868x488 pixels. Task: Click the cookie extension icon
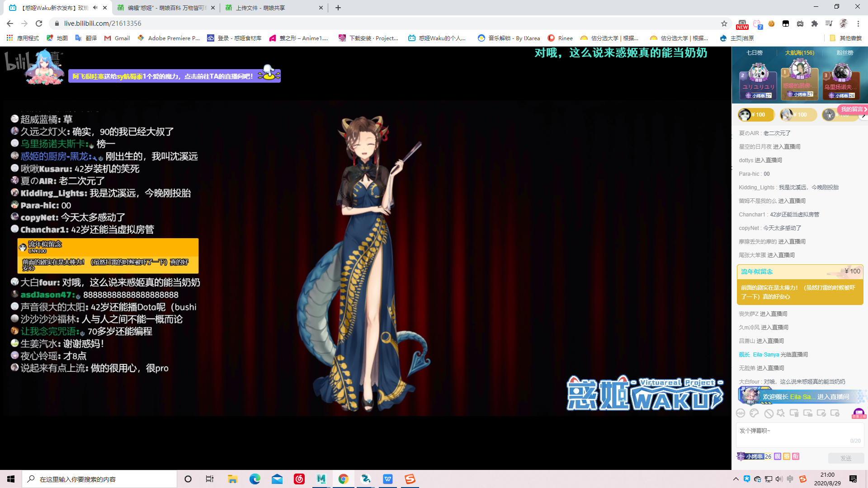(771, 23)
